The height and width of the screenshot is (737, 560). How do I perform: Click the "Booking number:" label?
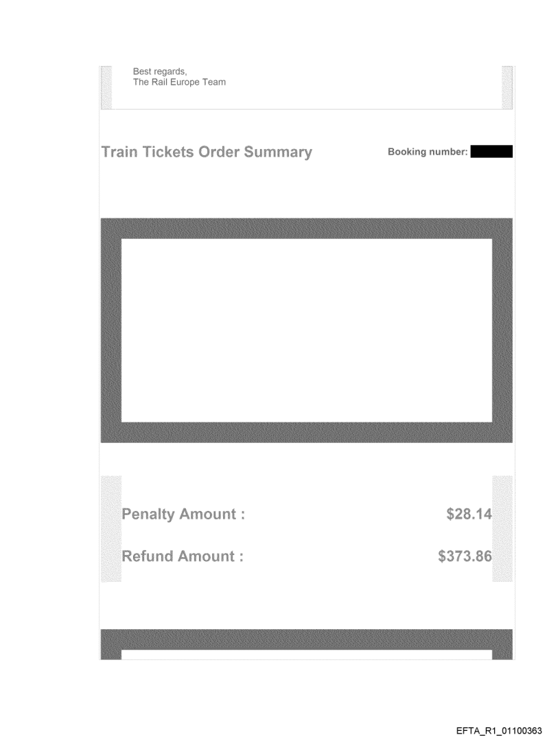point(428,152)
